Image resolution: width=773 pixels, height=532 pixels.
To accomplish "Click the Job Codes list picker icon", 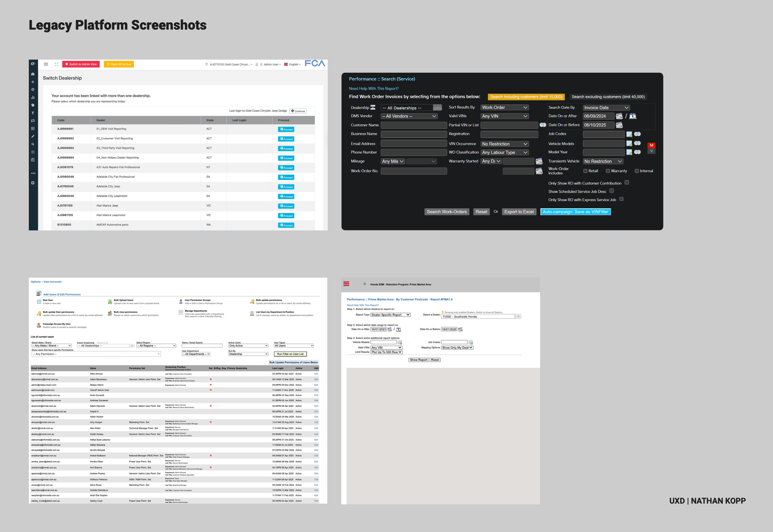I will click(x=629, y=134).
